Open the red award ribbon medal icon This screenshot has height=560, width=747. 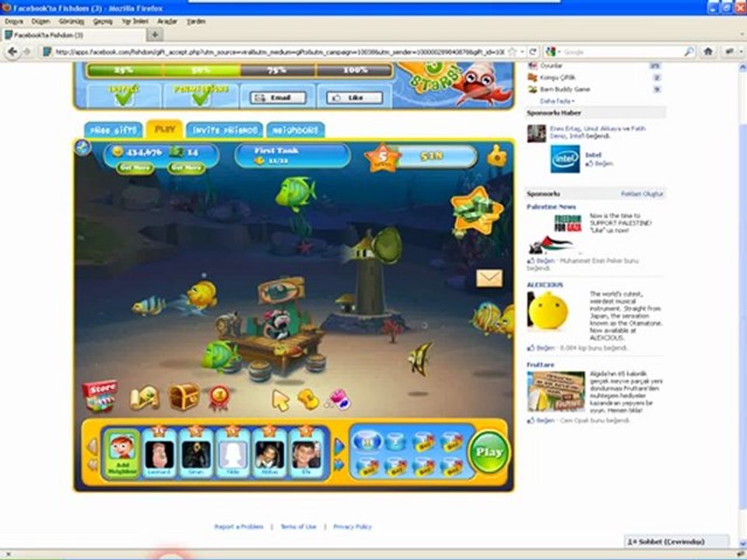tap(219, 397)
